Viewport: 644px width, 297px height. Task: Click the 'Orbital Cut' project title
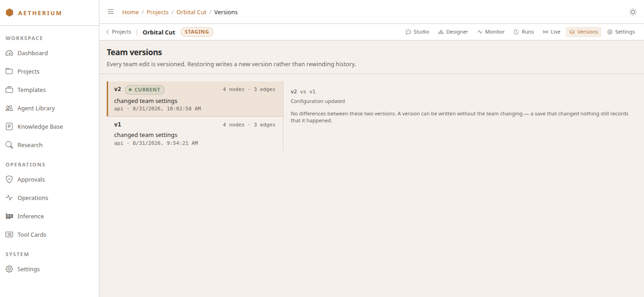159,32
